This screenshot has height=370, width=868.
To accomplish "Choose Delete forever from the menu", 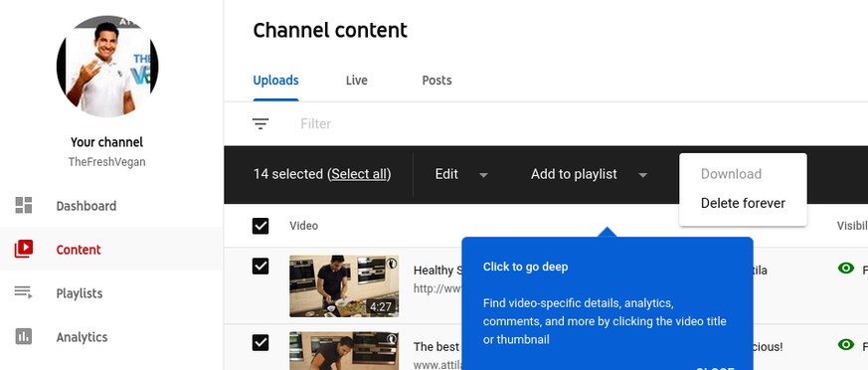I will point(743,203).
